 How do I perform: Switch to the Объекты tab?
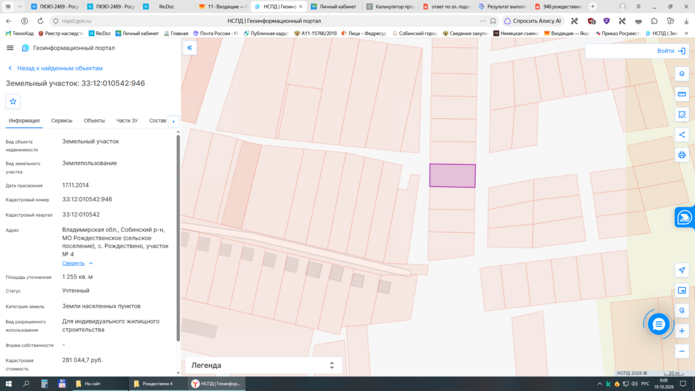pyautogui.click(x=94, y=121)
